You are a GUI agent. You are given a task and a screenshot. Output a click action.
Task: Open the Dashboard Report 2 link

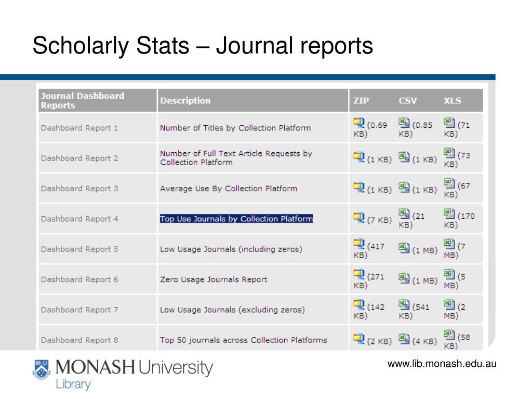click(79, 158)
